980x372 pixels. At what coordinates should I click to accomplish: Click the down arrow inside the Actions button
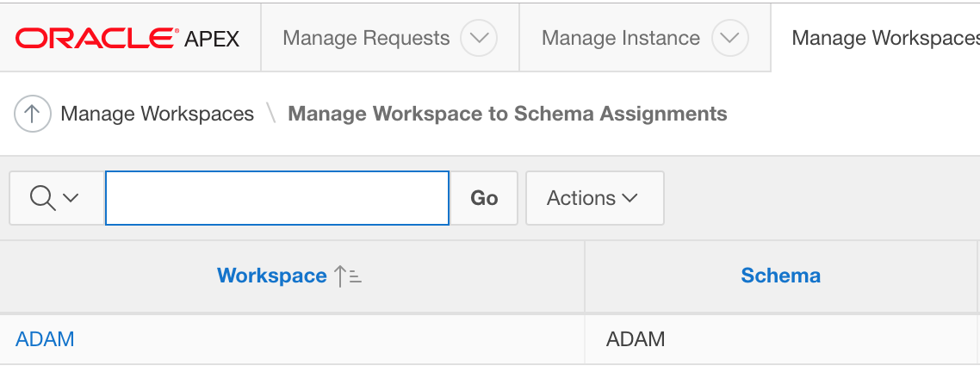coord(630,198)
